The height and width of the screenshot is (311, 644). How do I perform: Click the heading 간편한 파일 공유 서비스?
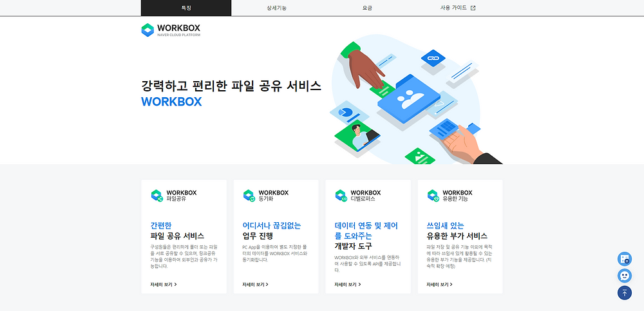coord(177,231)
